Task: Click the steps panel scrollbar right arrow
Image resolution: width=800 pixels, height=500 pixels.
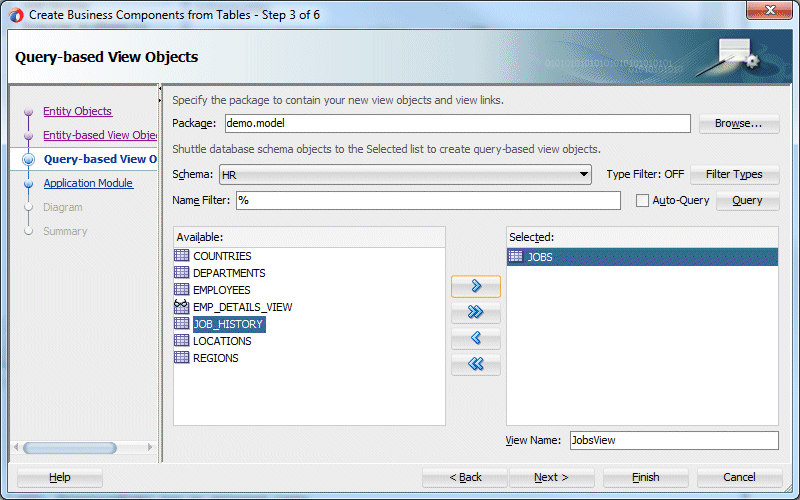Action: tap(150, 447)
